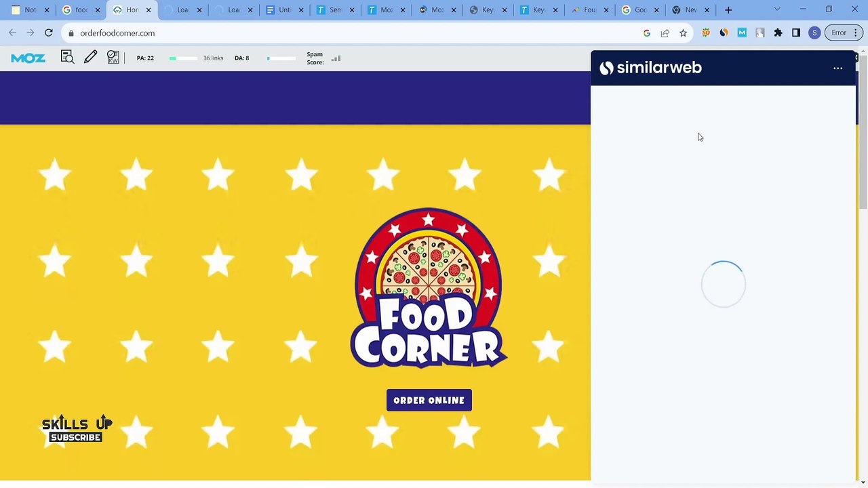The width and height of the screenshot is (868, 488).
Task: Open the Extensions puzzle-piece menu
Action: click(778, 33)
